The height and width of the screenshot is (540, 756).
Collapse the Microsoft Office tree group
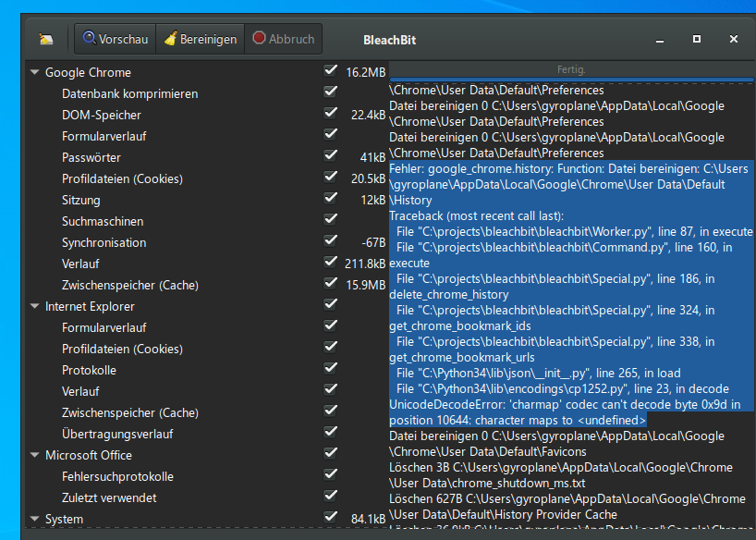click(35, 455)
